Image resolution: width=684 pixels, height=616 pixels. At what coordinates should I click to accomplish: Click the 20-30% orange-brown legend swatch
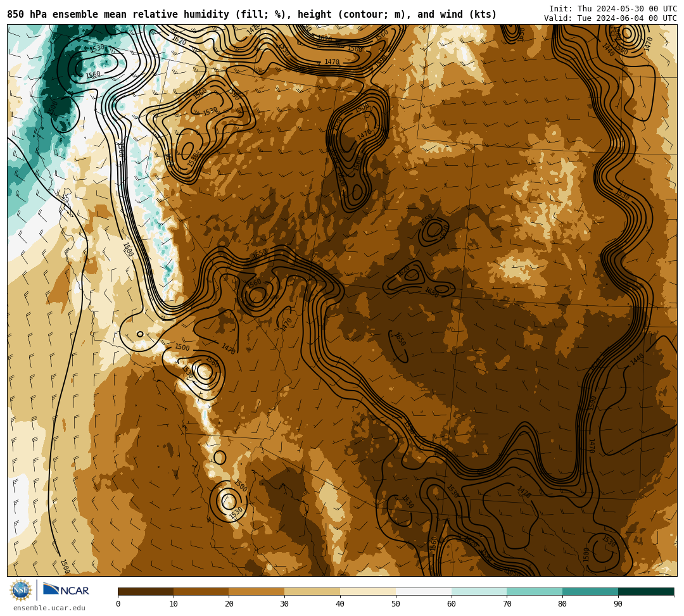(x=256, y=591)
